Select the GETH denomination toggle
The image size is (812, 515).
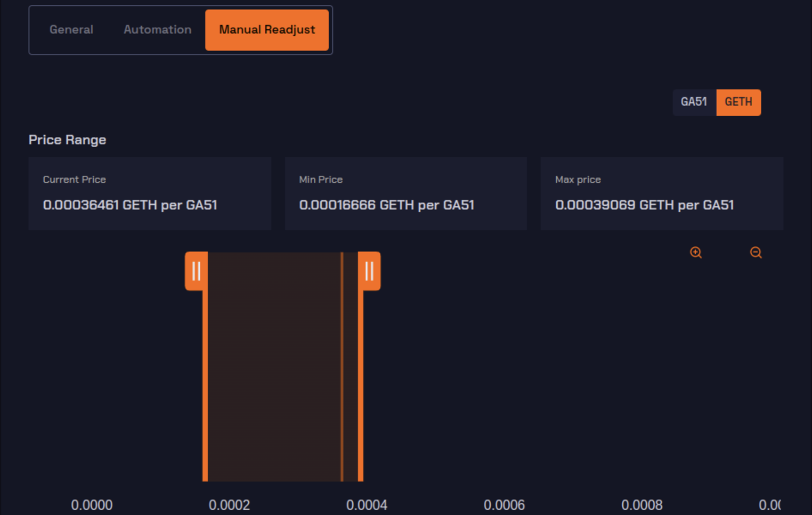[x=738, y=102]
